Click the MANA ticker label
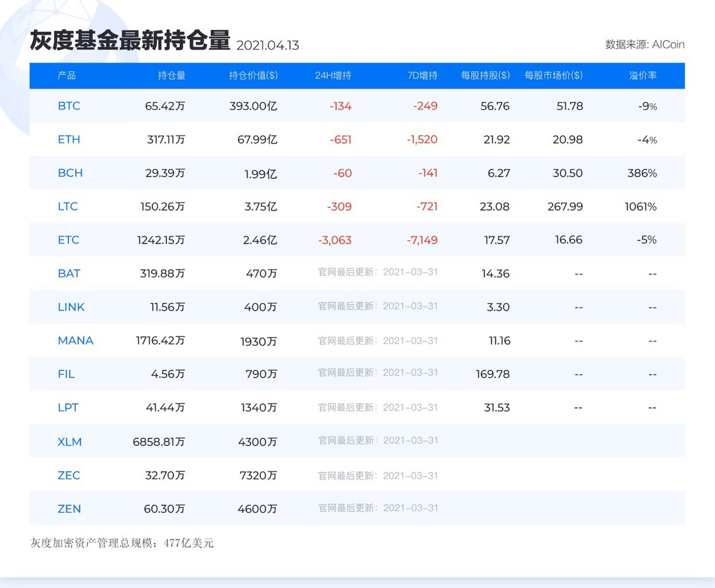 [75, 340]
